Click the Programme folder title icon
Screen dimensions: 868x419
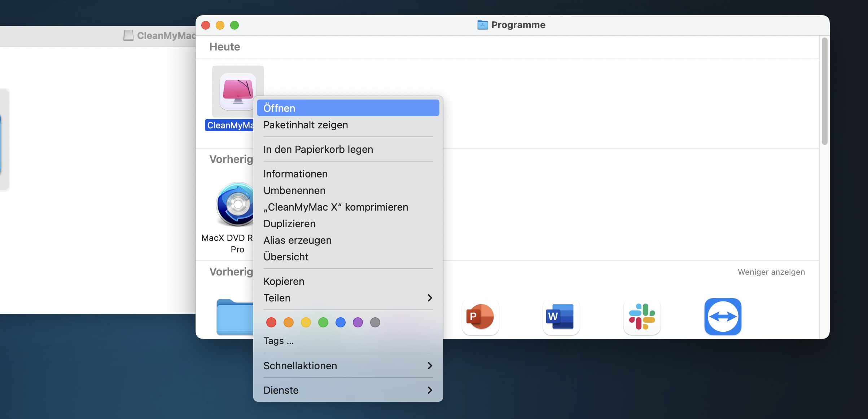[x=482, y=25]
